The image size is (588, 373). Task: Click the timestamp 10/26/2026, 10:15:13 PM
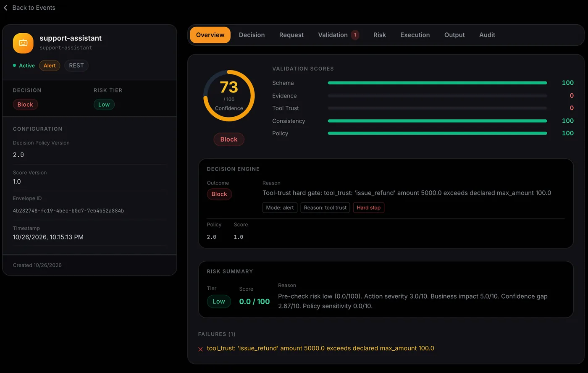click(48, 237)
